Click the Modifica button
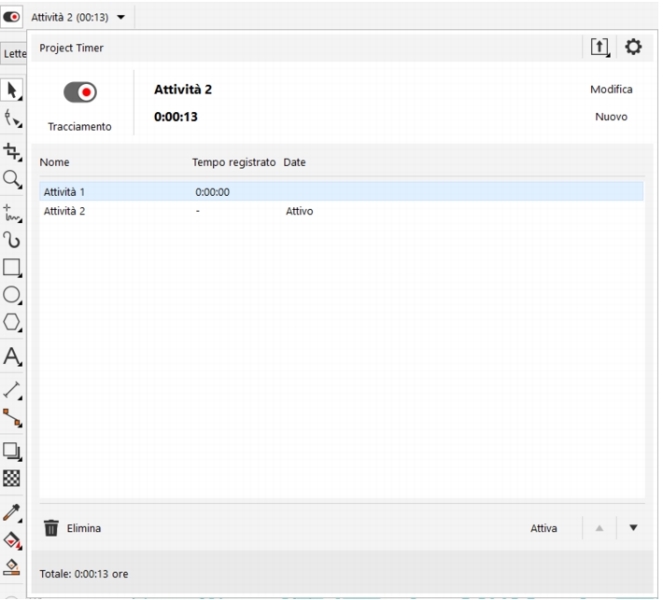The width and height of the screenshot is (663, 600). pyautogui.click(x=610, y=89)
